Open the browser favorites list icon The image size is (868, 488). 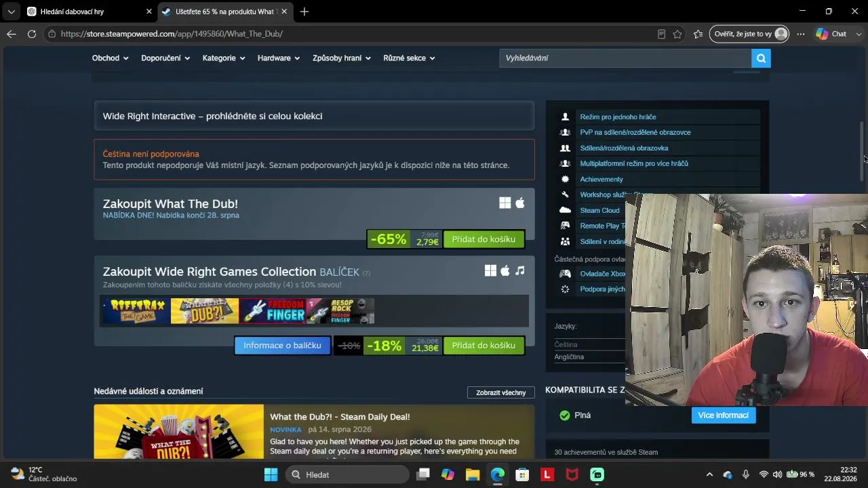698,34
